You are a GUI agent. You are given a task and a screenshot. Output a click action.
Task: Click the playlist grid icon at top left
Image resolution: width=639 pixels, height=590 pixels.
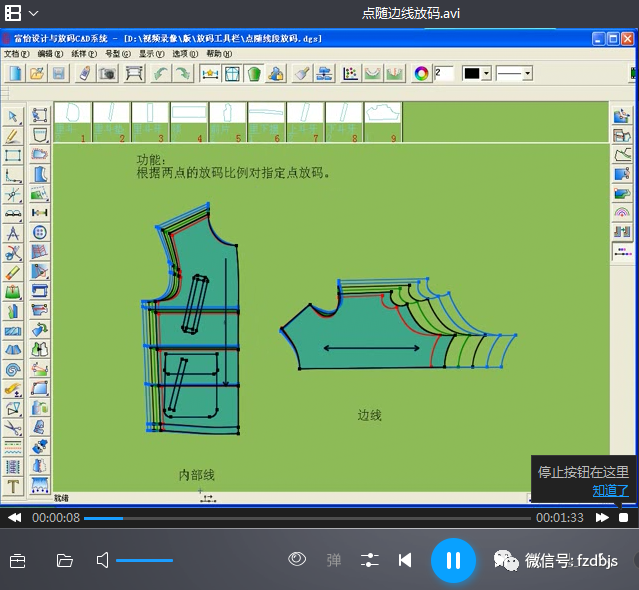(13, 13)
